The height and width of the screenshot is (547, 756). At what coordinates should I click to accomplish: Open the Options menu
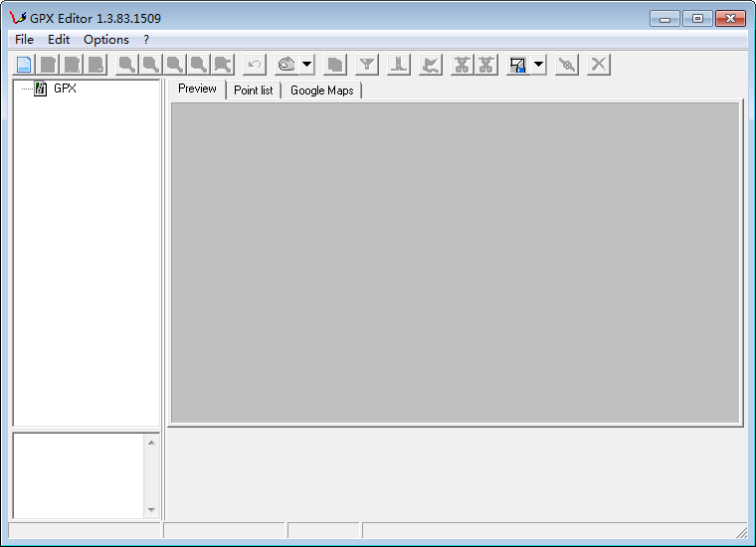[106, 40]
